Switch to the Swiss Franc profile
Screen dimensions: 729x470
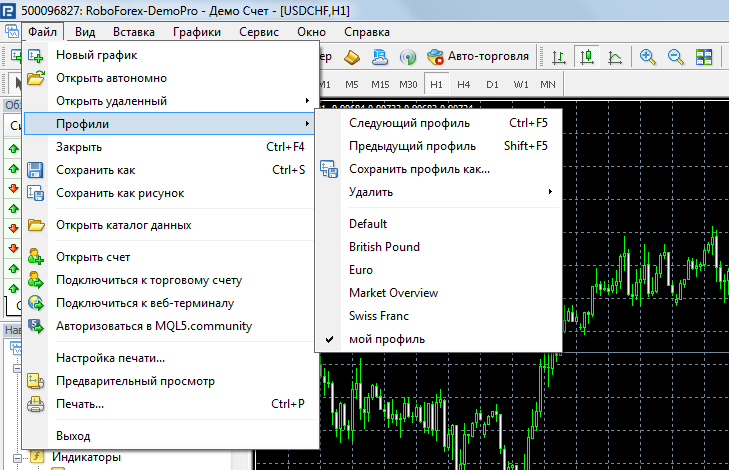pyautogui.click(x=379, y=316)
